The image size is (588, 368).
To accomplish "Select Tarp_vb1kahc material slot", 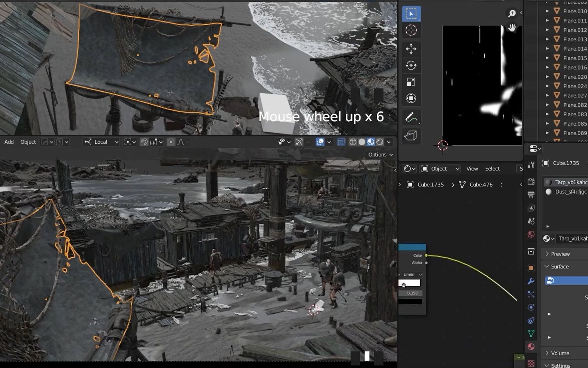I will 566,182.
